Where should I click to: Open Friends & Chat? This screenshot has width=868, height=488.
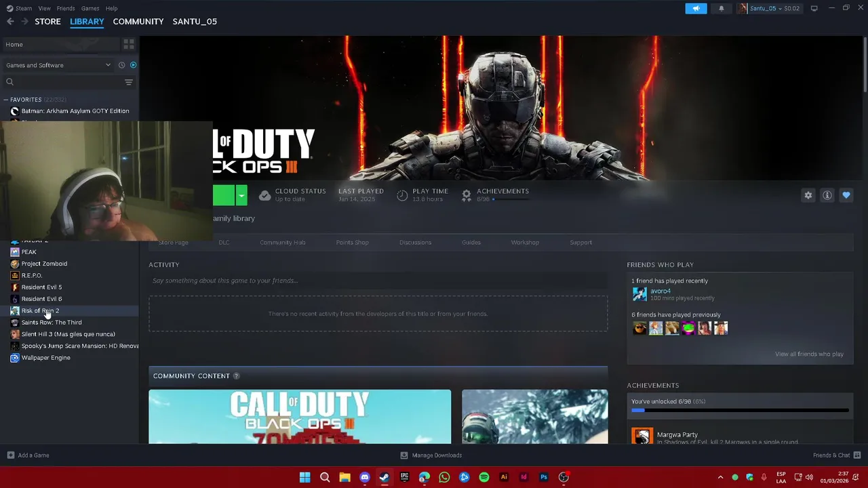pyautogui.click(x=837, y=455)
